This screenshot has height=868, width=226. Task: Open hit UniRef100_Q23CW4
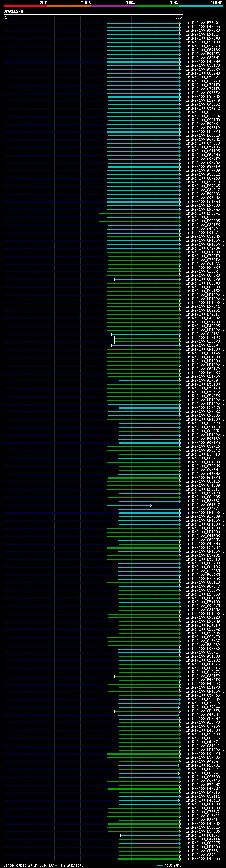tap(203, 345)
